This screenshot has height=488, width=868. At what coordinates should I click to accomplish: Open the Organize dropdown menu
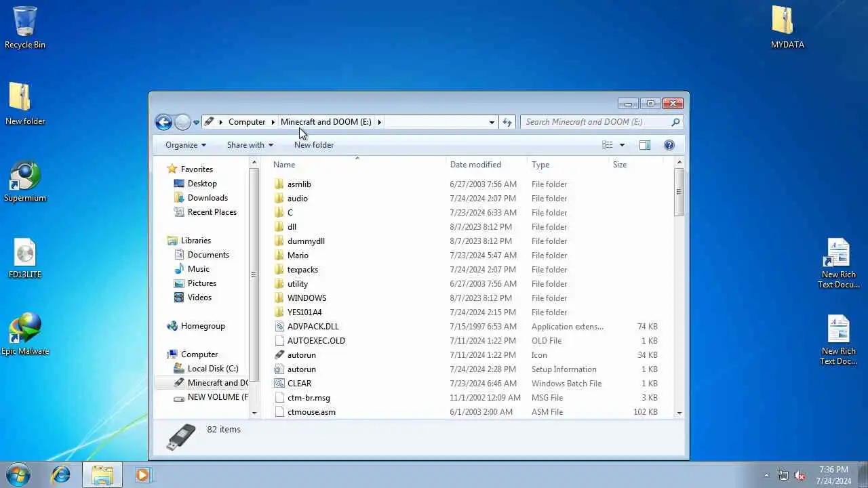point(185,145)
